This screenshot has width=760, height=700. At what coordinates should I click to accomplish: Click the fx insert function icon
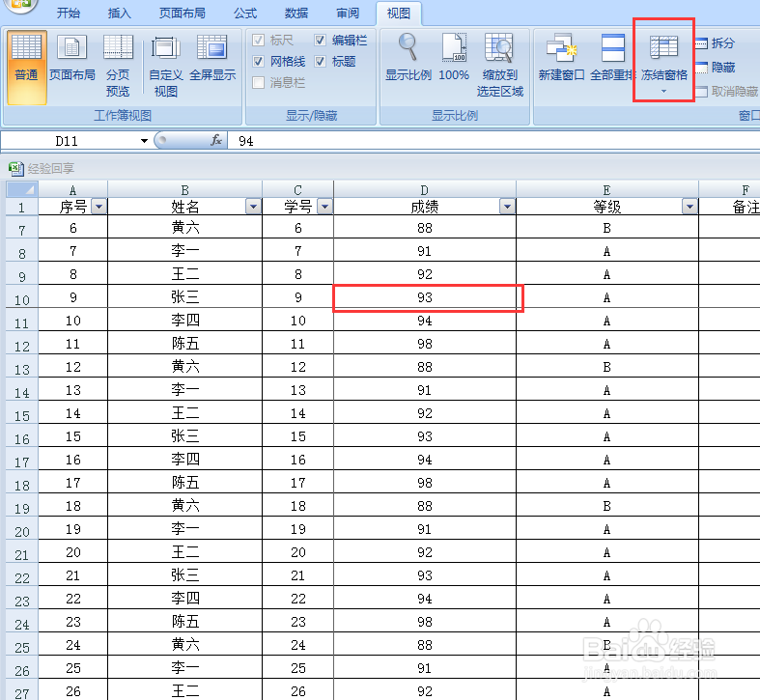click(216, 141)
